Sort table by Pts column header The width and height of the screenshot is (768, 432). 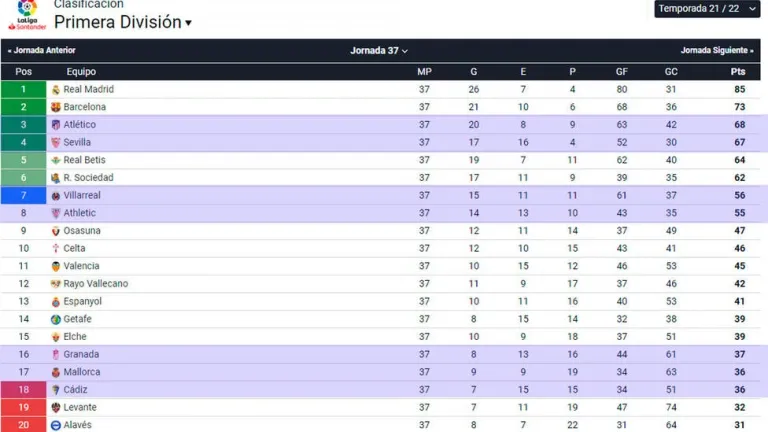pyautogui.click(x=738, y=72)
